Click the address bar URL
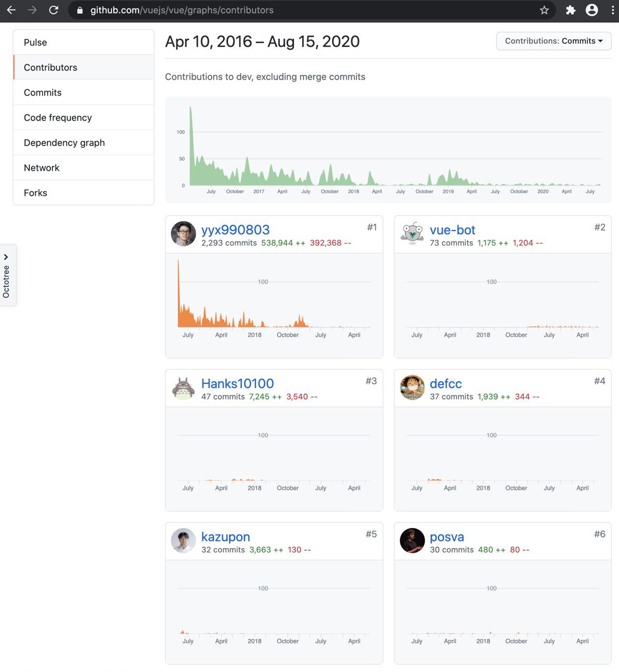 182,10
